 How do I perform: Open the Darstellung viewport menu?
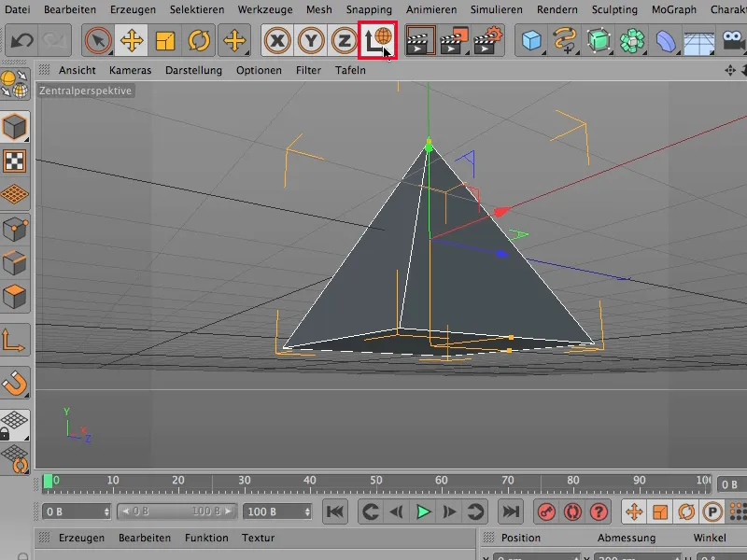[x=193, y=70]
